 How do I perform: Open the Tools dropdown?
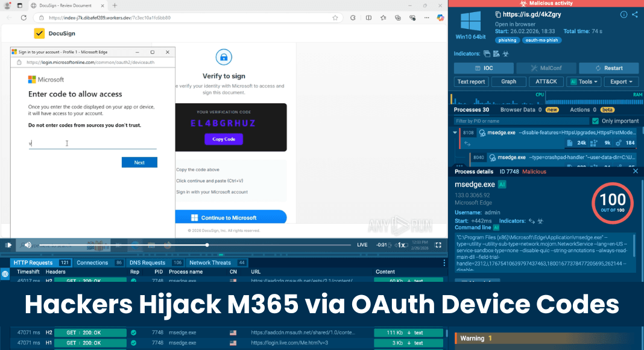[x=583, y=81]
